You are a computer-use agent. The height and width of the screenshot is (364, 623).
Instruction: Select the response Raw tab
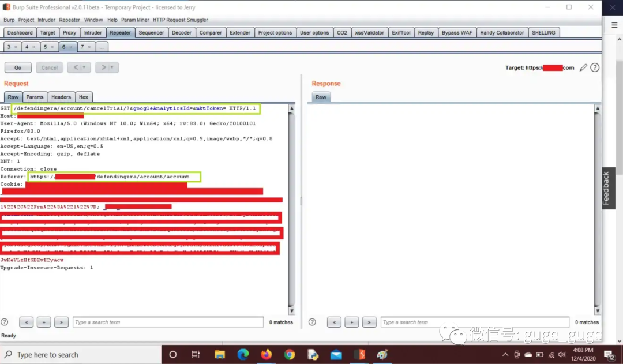[321, 97]
